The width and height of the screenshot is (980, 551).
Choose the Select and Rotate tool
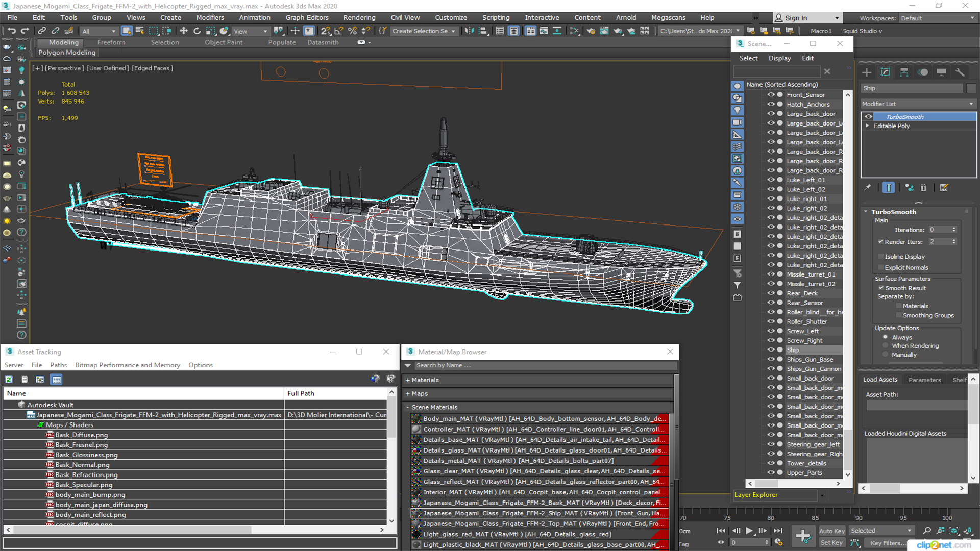click(x=197, y=31)
